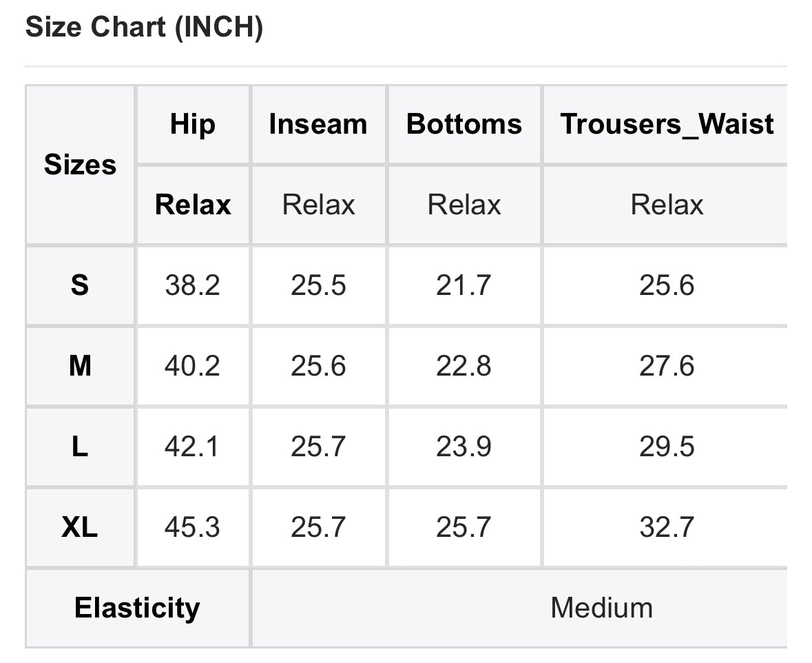Click the 45.3 hip value for XL
The height and width of the screenshot is (663, 812).
(x=193, y=527)
